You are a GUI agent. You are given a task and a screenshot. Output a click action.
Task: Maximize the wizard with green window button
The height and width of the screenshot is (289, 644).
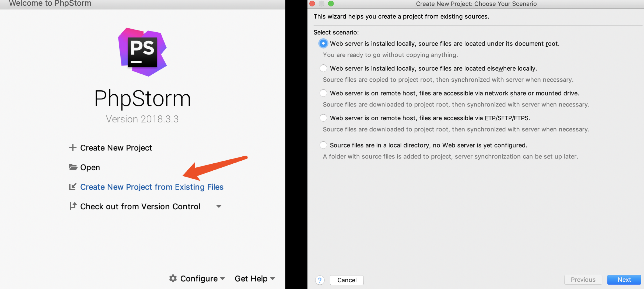pos(331,4)
